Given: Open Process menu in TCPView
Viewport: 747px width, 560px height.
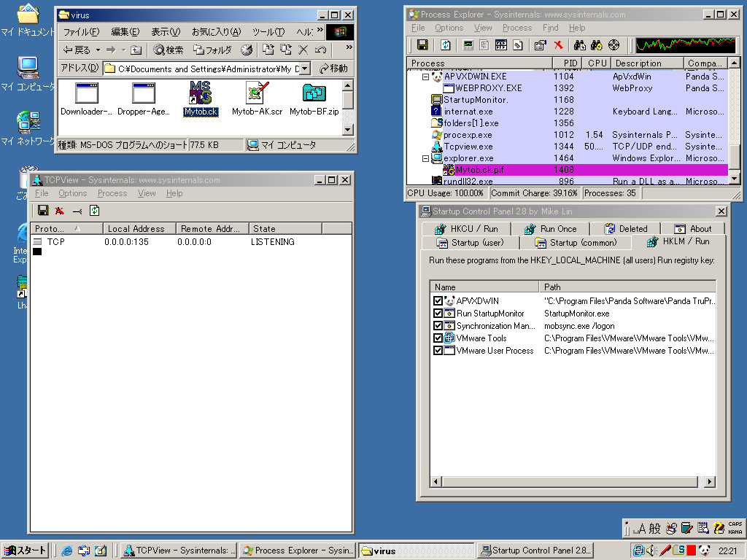Looking at the screenshot, I should click(x=112, y=193).
